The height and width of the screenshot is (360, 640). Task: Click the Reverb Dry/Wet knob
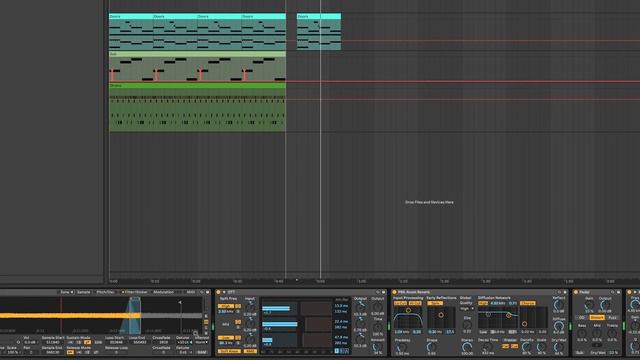pyautogui.click(x=559, y=347)
